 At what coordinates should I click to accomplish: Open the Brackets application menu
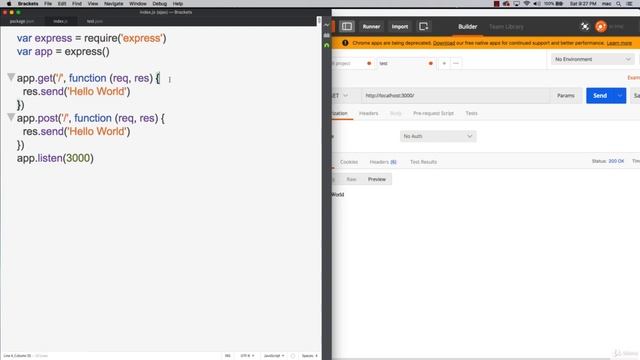click(x=28, y=4)
